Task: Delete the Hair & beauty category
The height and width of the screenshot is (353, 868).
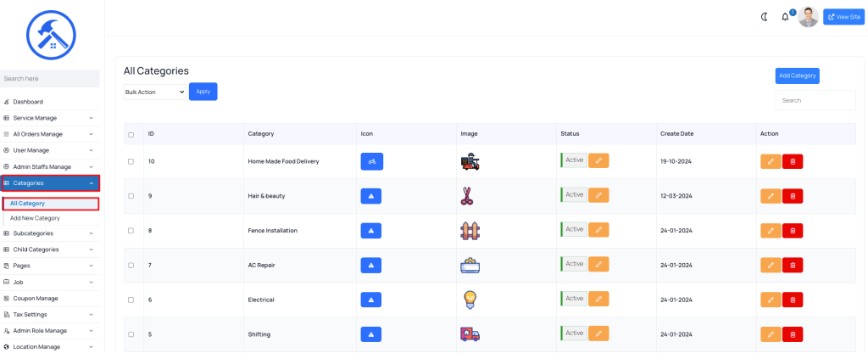Action: coord(793,196)
